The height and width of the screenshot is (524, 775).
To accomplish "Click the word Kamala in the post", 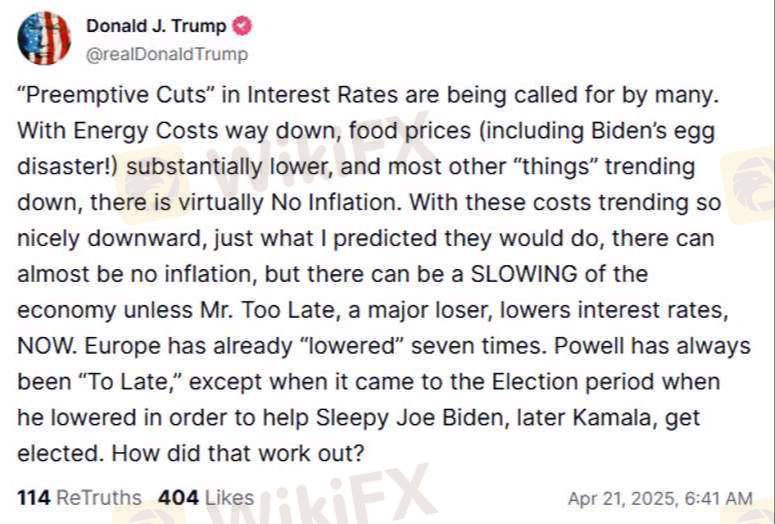I will coord(615,418).
